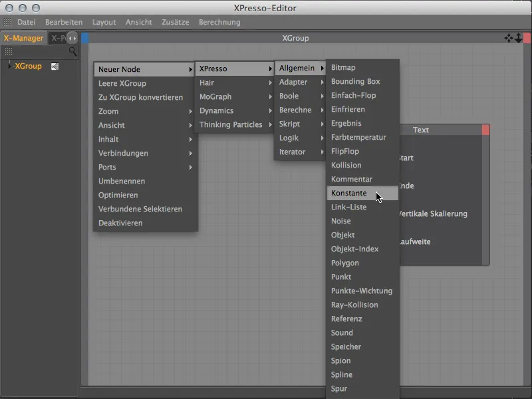Image resolution: width=532 pixels, height=399 pixels.
Task: Open the Berechne submenu
Action: coord(301,110)
